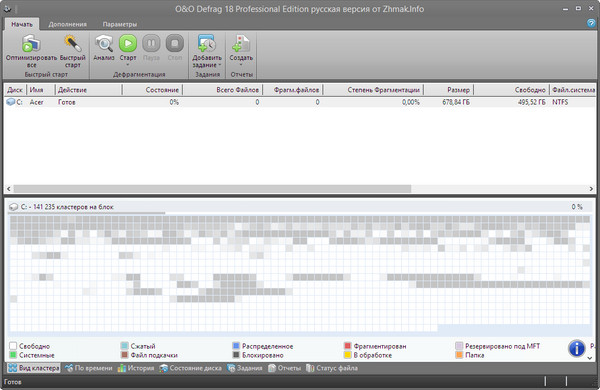This screenshot has height=390, width=600.
Task: Open the application menu icon in title bar
Action: point(7,8)
